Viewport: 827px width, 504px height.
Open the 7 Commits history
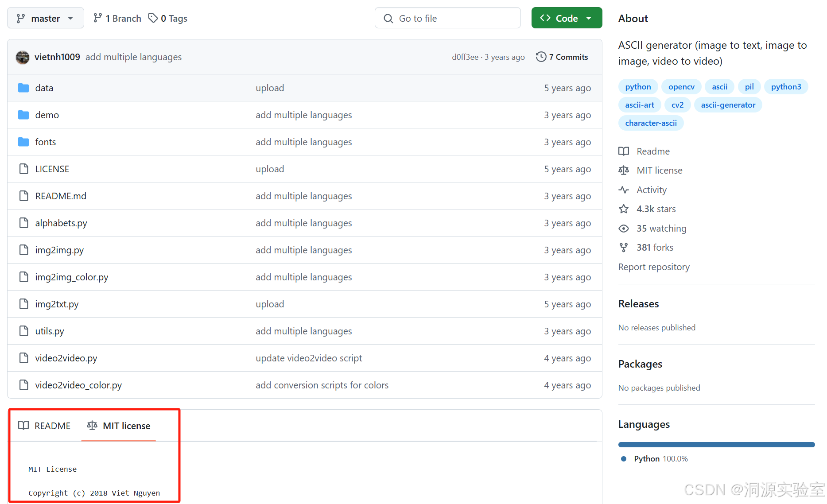pyautogui.click(x=562, y=57)
